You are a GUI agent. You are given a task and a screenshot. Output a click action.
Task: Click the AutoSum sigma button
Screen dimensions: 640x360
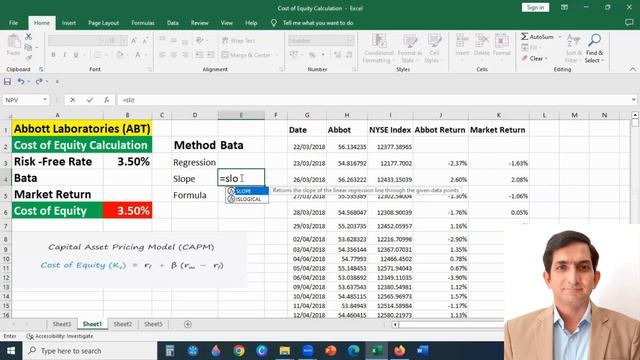pos(537,37)
